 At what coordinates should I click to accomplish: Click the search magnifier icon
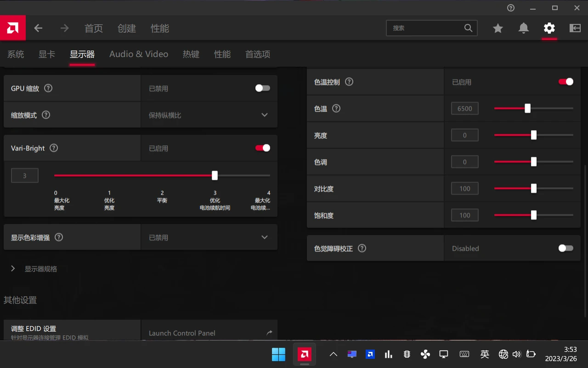pyautogui.click(x=468, y=28)
